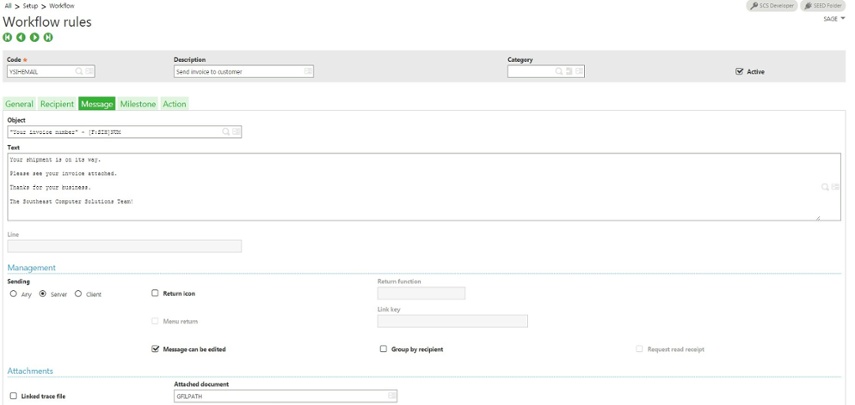
Task: Click the Category field search magnifier
Action: coord(558,72)
